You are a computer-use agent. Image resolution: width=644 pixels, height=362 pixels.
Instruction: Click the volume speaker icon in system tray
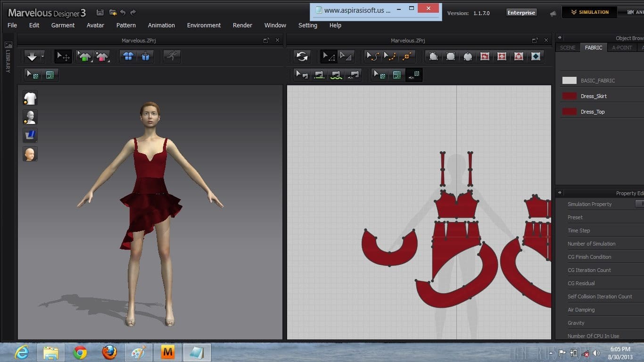(596, 353)
